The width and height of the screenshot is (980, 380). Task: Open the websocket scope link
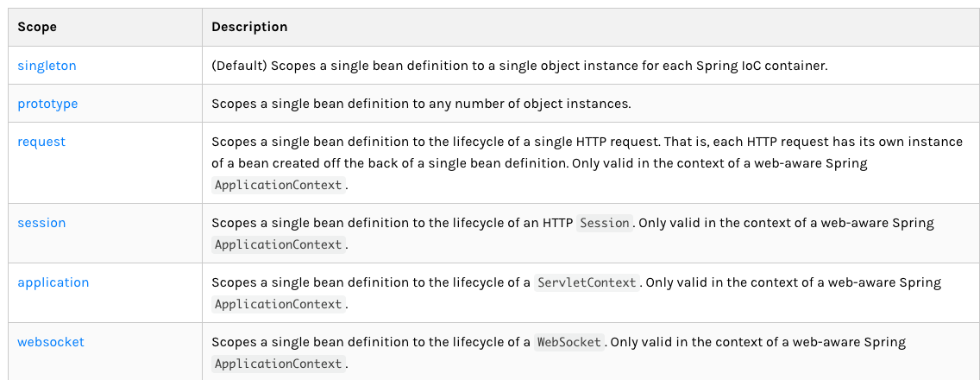pyautogui.click(x=51, y=342)
